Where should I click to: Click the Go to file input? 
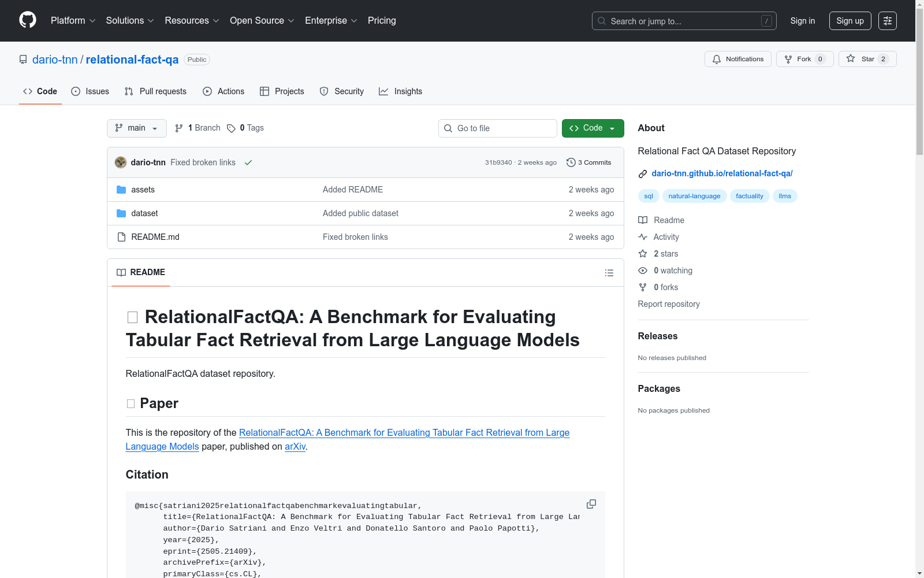(498, 128)
